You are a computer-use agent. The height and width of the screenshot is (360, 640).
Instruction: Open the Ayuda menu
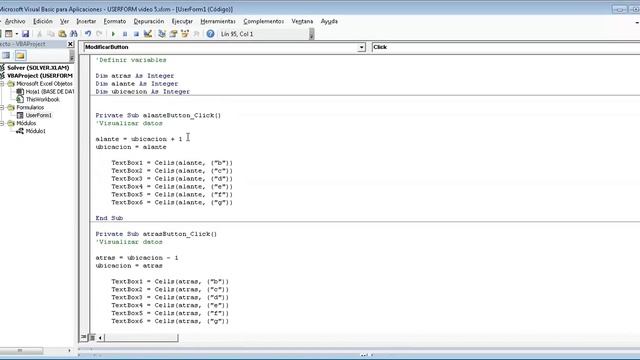pos(329,21)
